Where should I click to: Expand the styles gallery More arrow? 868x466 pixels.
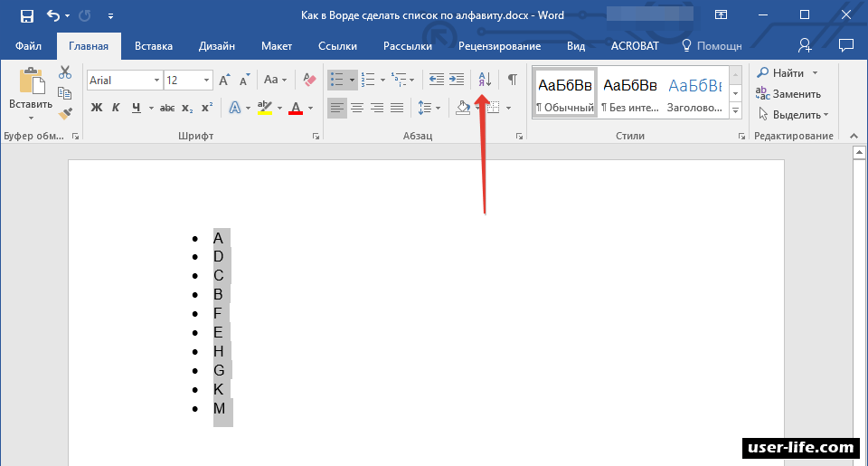pyautogui.click(x=736, y=110)
